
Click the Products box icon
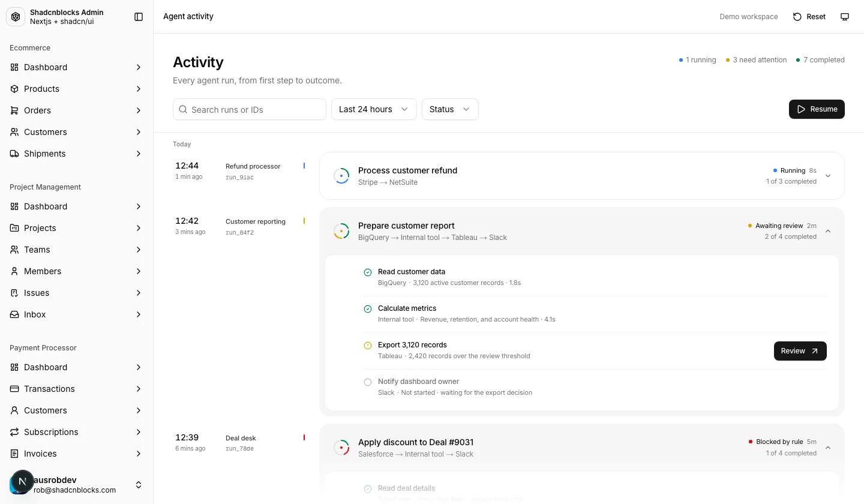tap(14, 89)
